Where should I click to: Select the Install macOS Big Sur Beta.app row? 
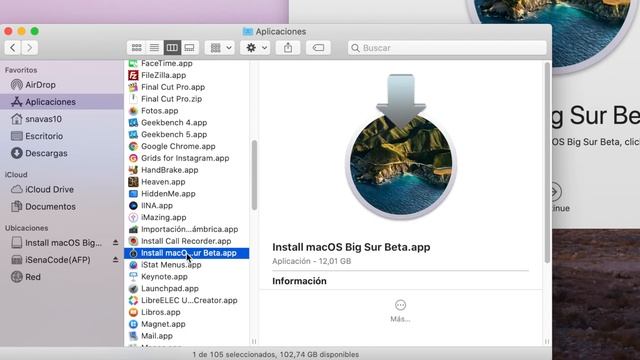187,253
